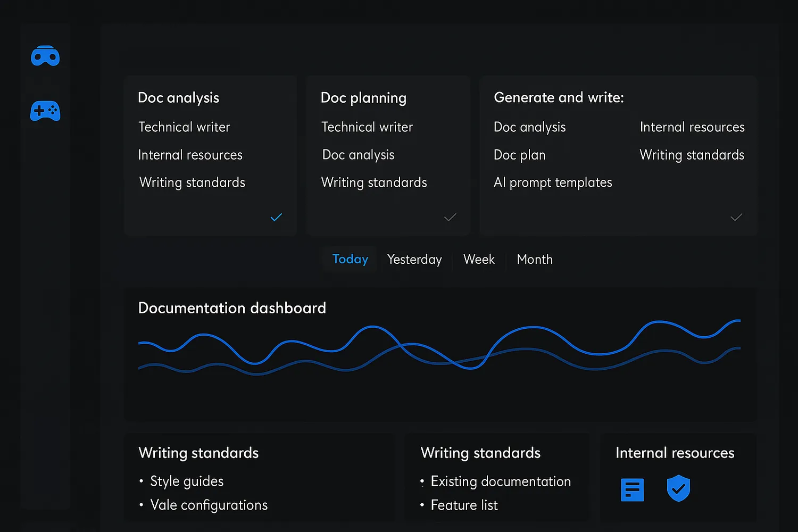The width and height of the screenshot is (798, 532).
Task: Open Vale configurations list item
Action: 209,505
